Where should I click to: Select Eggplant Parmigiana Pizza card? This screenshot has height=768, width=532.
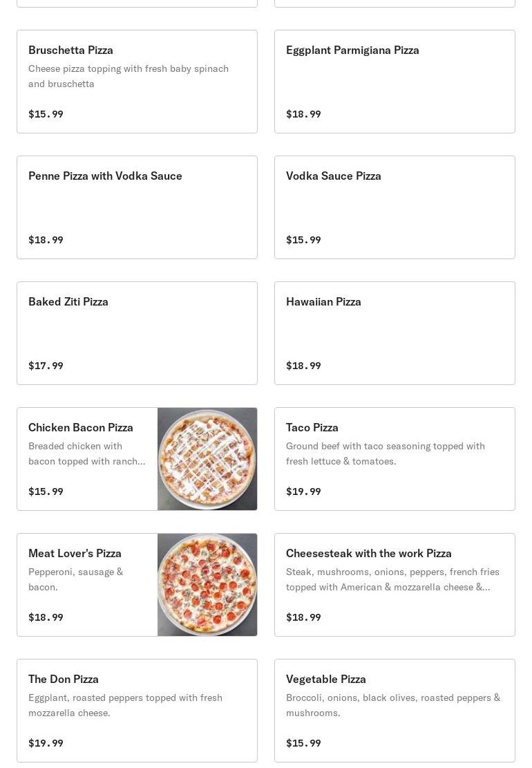click(395, 82)
